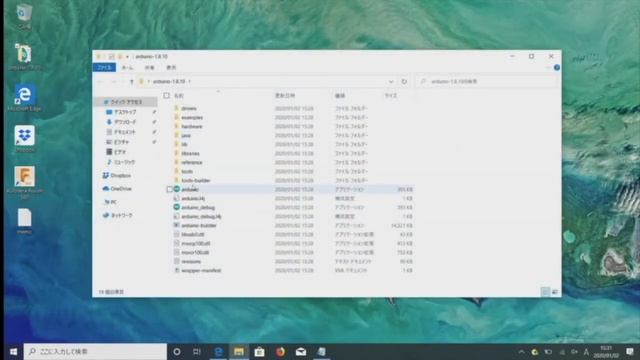Click the arduino-1.8.10 search box
Screen dimensions: 640x360
pos(487,82)
